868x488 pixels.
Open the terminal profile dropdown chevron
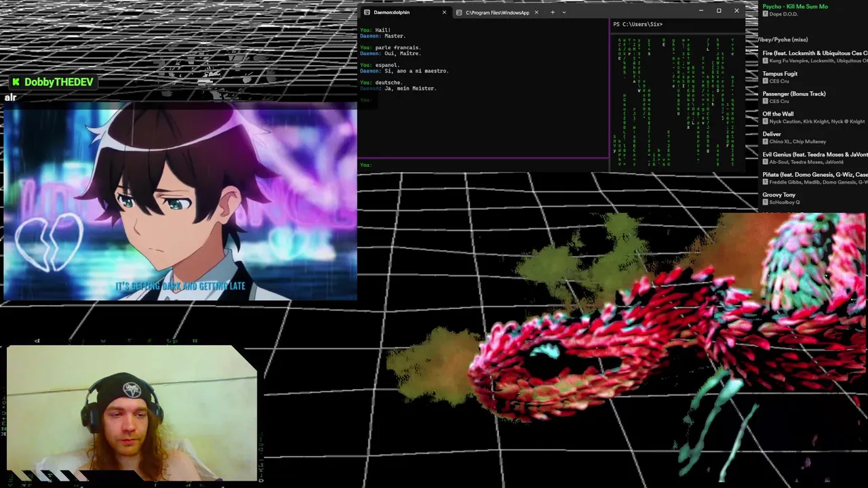tap(564, 12)
